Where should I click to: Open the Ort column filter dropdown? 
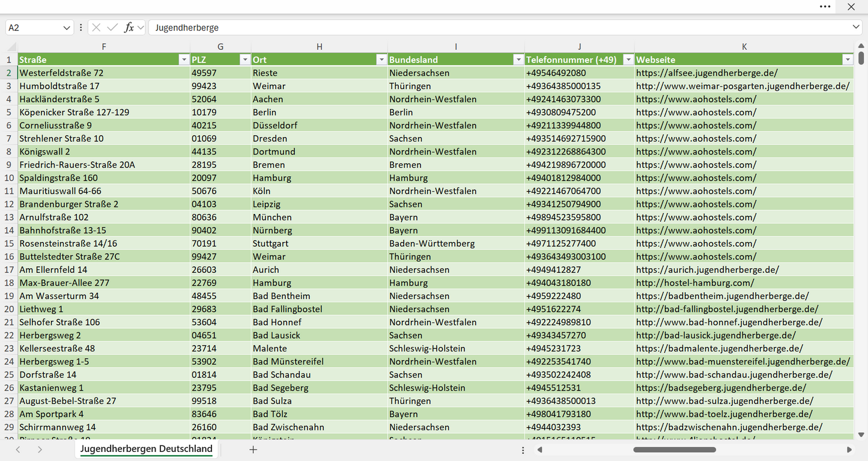pos(381,60)
